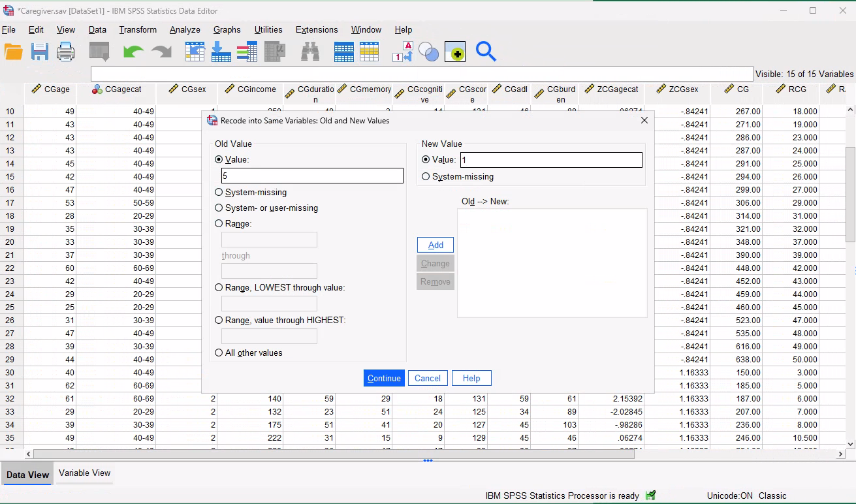Click the Go to Variable icon
Image resolution: width=856 pixels, height=504 pixels.
point(221,52)
